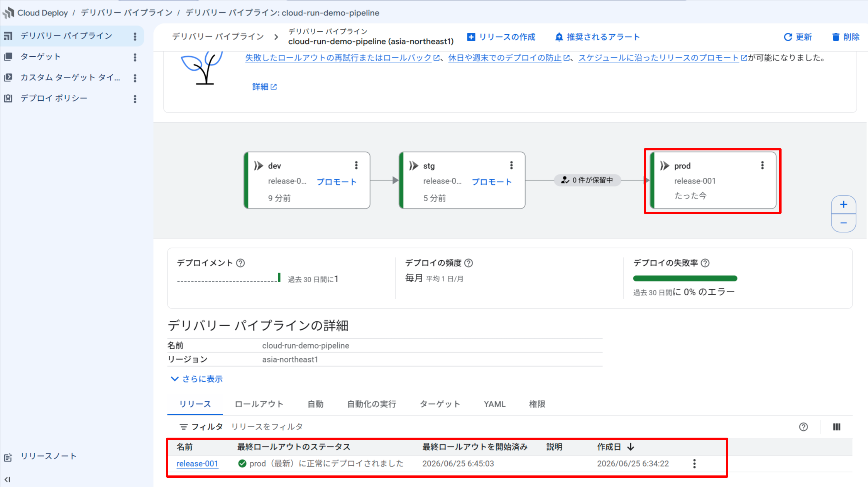Click prod target card title
The height and width of the screenshot is (487, 868).
pyautogui.click(x=682, y=166)
